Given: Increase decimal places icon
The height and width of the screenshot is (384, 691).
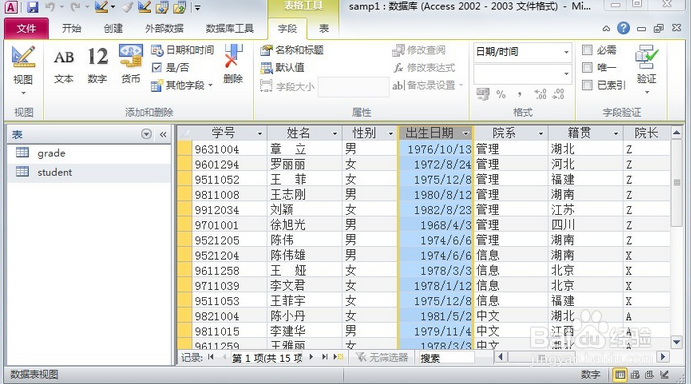Looking at the screenshot, I should pyautogui.click(x=540, y=94).
